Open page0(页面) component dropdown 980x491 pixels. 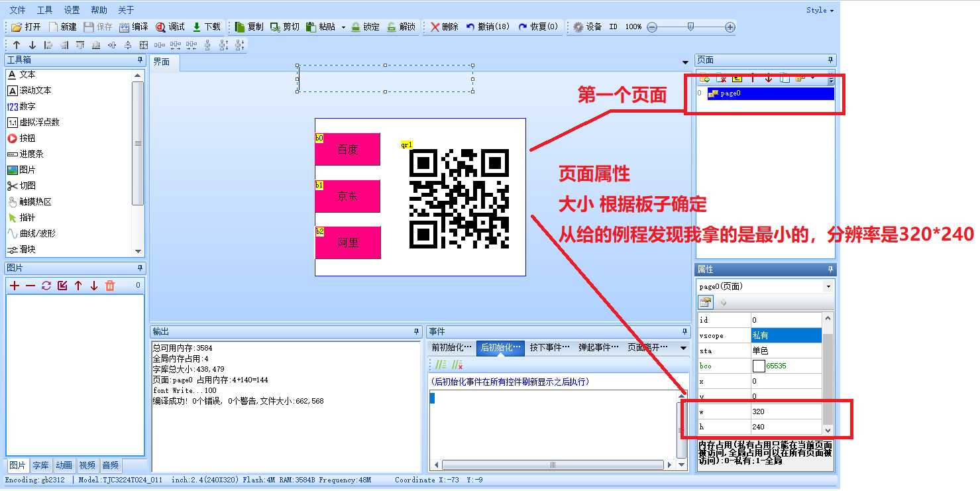(x=828, y=287)
